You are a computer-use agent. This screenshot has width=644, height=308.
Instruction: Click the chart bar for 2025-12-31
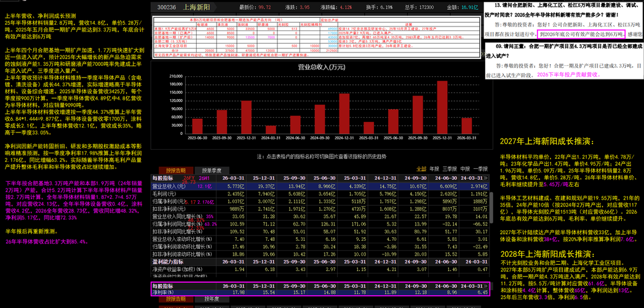point(442,107)
